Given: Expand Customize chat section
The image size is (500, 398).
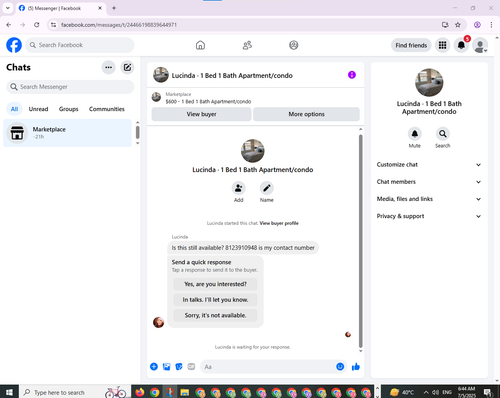Looking at the screenshot, I should [x=429, y=165].
